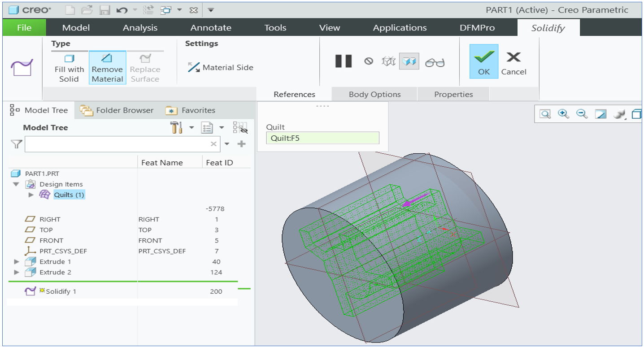The width and height of the screenshot is (644, 347).
Task: Click the Save icon in quick access toolbar
Action: coord(104,10)
